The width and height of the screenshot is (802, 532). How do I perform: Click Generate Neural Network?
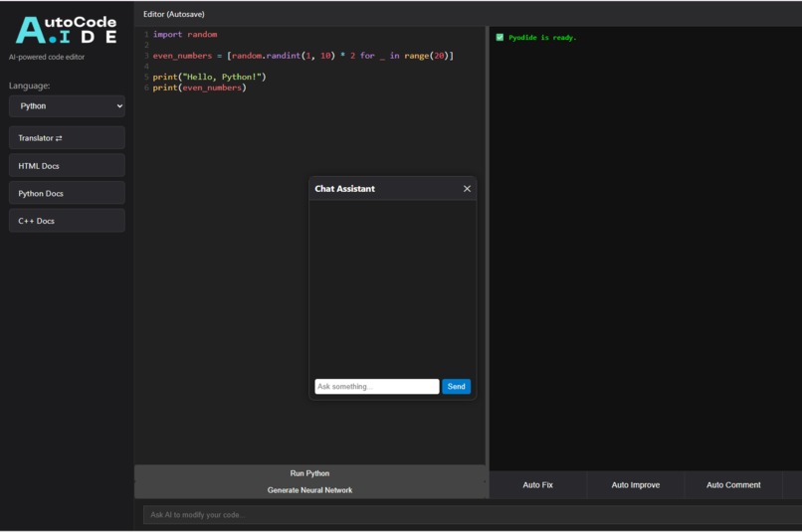309,490
